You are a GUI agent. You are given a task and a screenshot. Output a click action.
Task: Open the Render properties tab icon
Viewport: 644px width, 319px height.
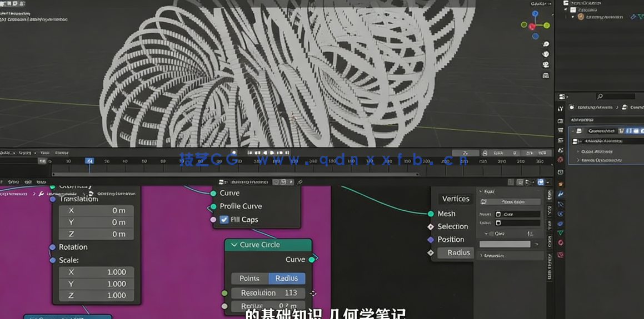click(561, 121)
